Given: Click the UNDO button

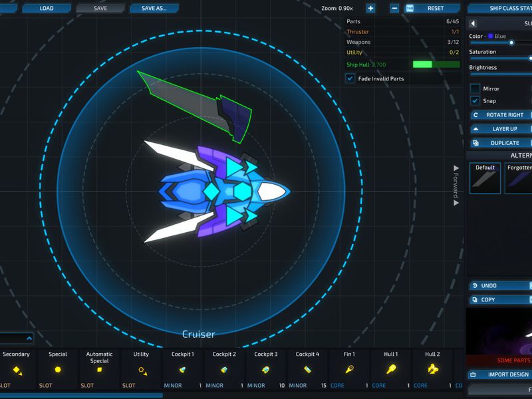Looking at the screenshot, I should (501, 286).
